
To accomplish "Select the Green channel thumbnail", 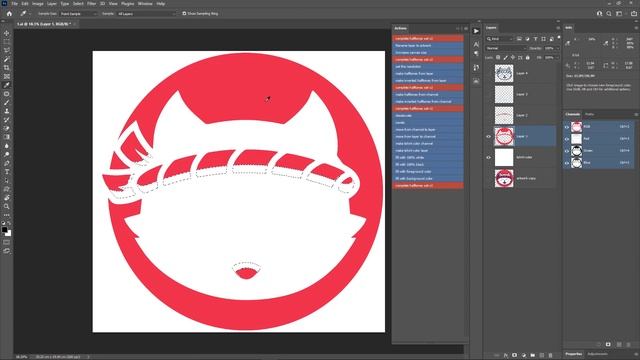I will coord(576,151).
